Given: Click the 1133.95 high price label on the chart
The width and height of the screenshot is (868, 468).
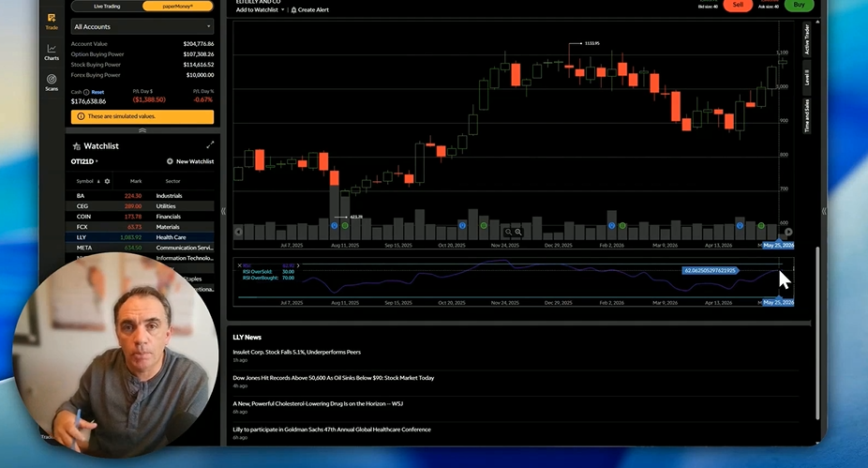Looking at the screenshot, I should point(591,43).
